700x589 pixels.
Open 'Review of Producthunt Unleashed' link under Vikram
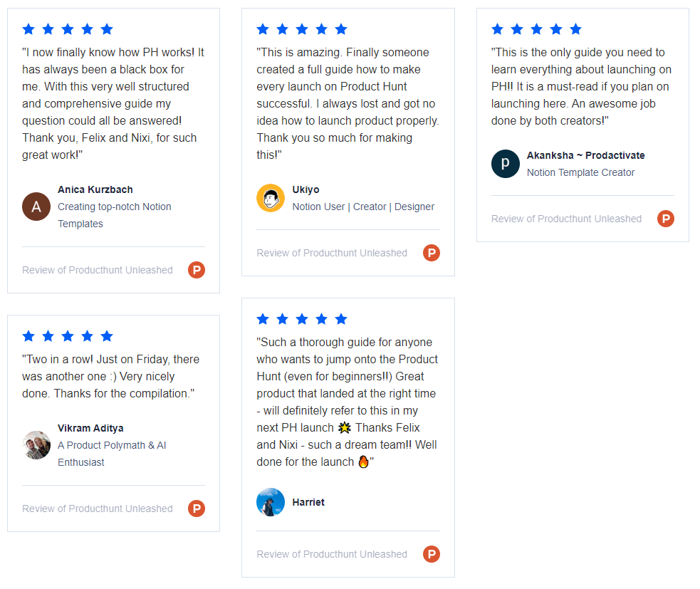(98, 509)
